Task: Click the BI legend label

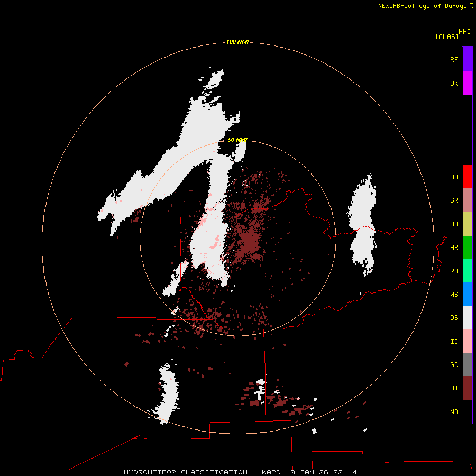Action: (454, 388)
